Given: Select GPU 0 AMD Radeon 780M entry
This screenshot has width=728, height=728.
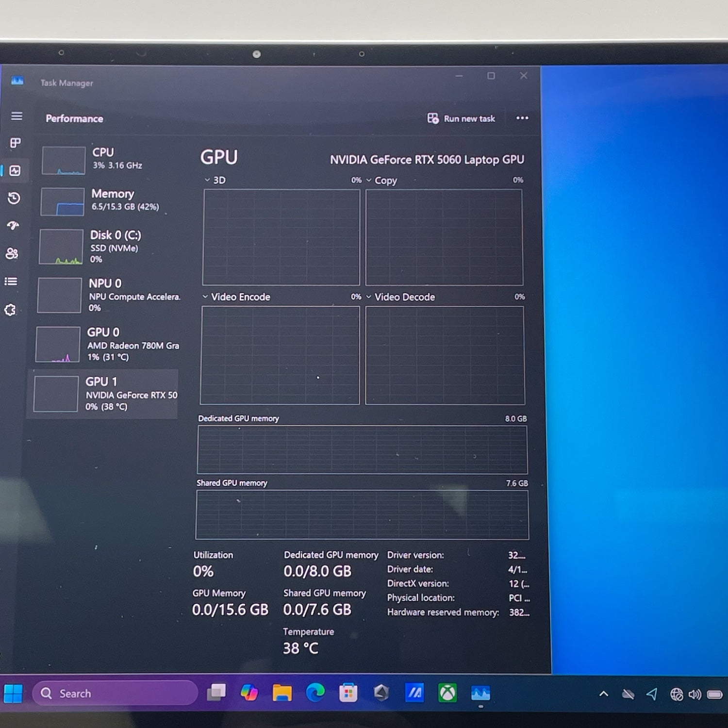Looking at the screenshot, I should (x=108, y=345).
